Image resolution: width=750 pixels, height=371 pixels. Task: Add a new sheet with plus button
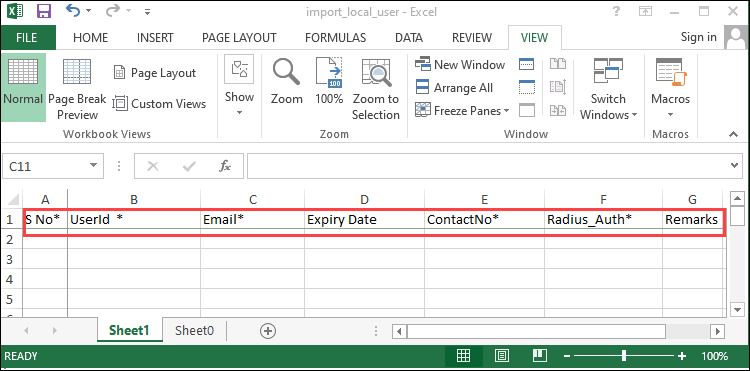(268, 330)
